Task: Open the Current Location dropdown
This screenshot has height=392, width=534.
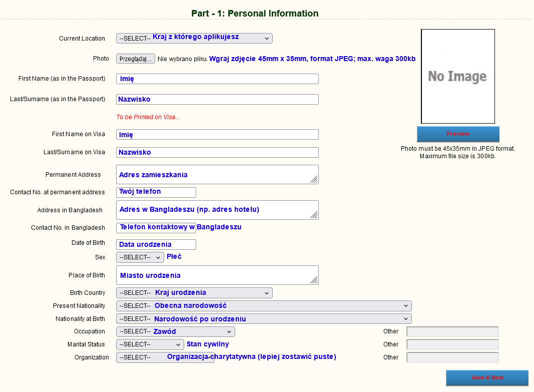Action: coord(194,39)
